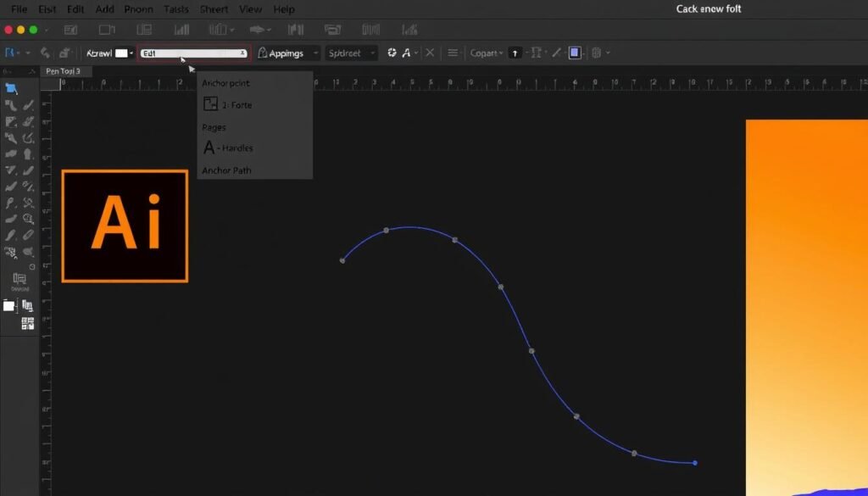Viewport: 868px width, 496px height.
Task: Click the black up-arrow button
Action: pyautogui.click(x=515, y=53)
